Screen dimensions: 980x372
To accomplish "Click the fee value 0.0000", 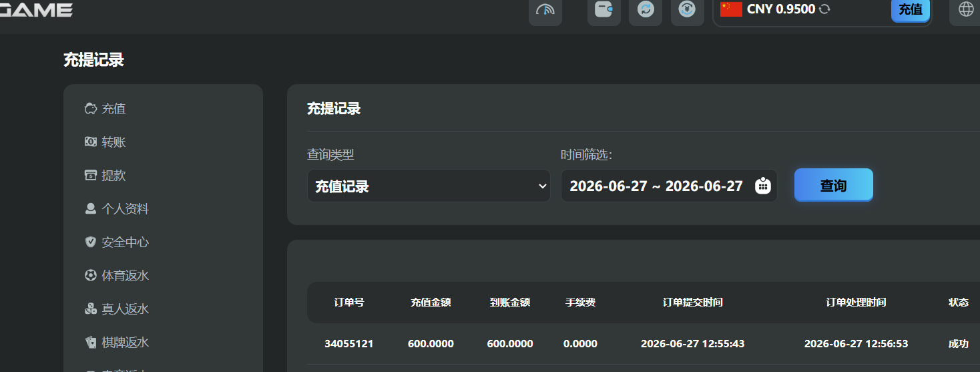I will pyautogui.click(x=580, y=344).
